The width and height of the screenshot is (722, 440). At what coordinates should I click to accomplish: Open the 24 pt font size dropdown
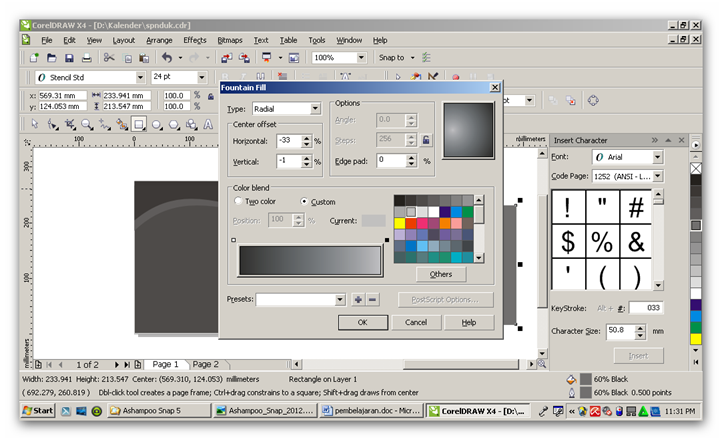click(x=202, y=77)
